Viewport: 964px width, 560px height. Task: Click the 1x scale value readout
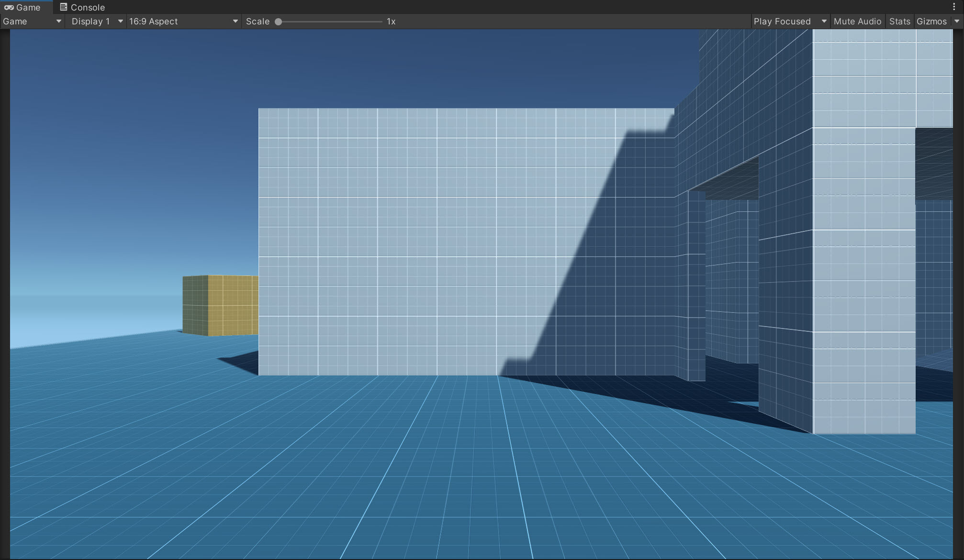click(x=391, y=22)
